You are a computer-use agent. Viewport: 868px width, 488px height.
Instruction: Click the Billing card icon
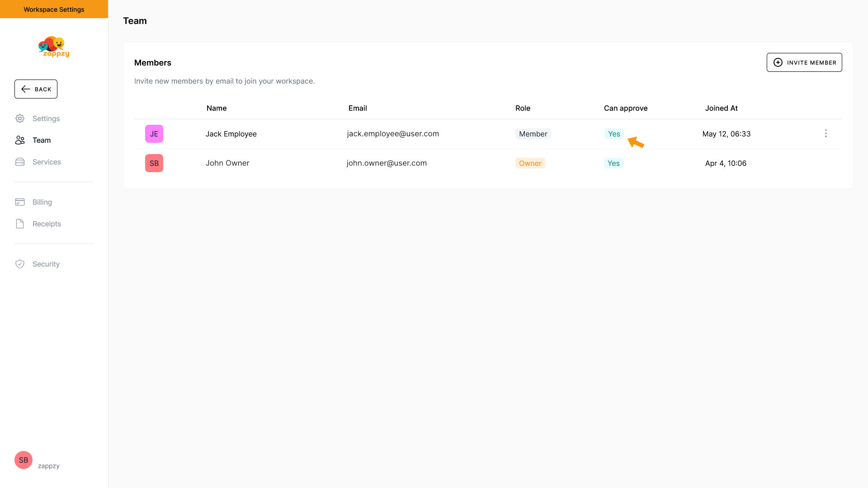click(x=20, y=202)
